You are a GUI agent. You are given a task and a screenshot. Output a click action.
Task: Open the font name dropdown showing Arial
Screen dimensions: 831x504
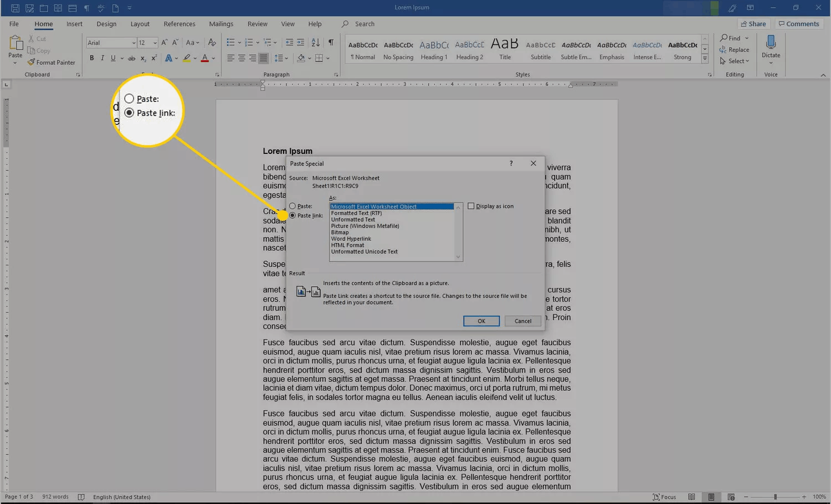(134, 43)
